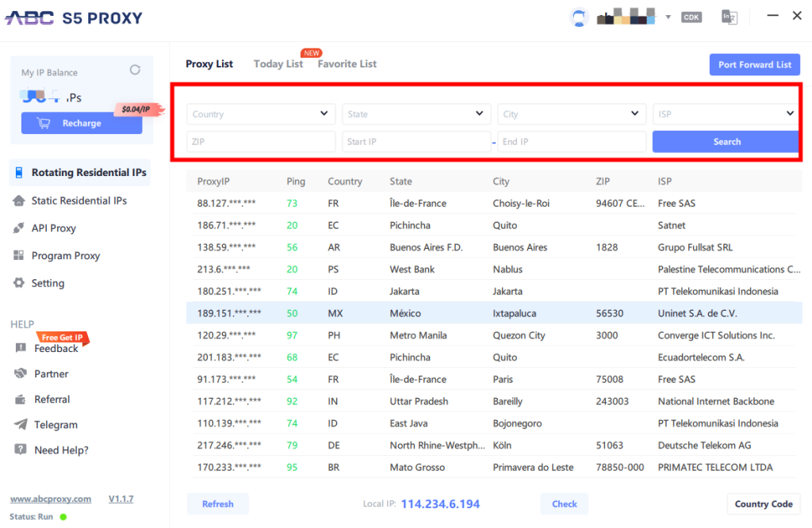
Task: Click the End IP input field
Action: 572,141
